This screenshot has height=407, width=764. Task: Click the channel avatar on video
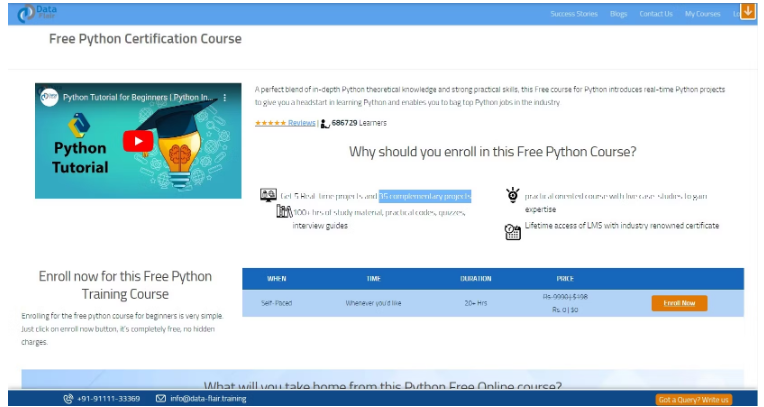pos(49,97)
